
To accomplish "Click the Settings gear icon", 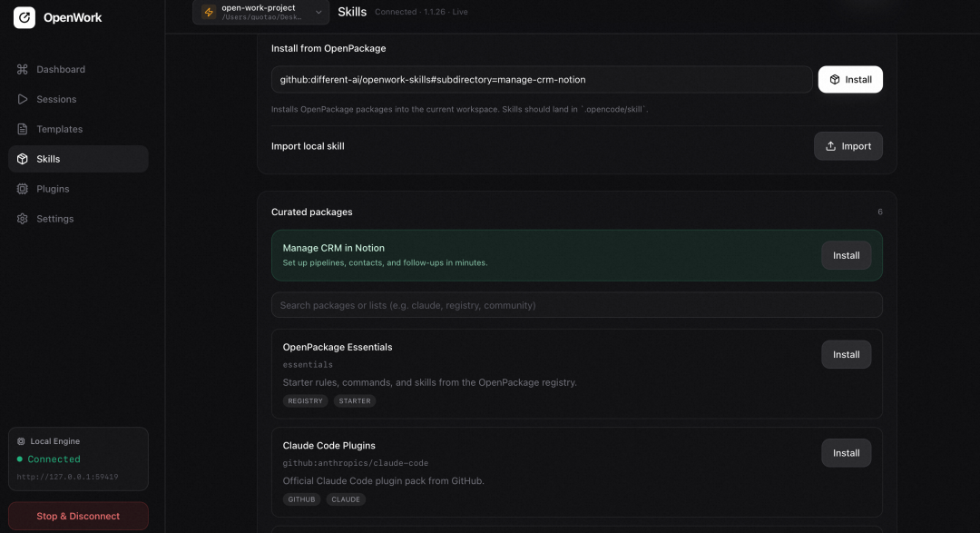I will point(23,219).
